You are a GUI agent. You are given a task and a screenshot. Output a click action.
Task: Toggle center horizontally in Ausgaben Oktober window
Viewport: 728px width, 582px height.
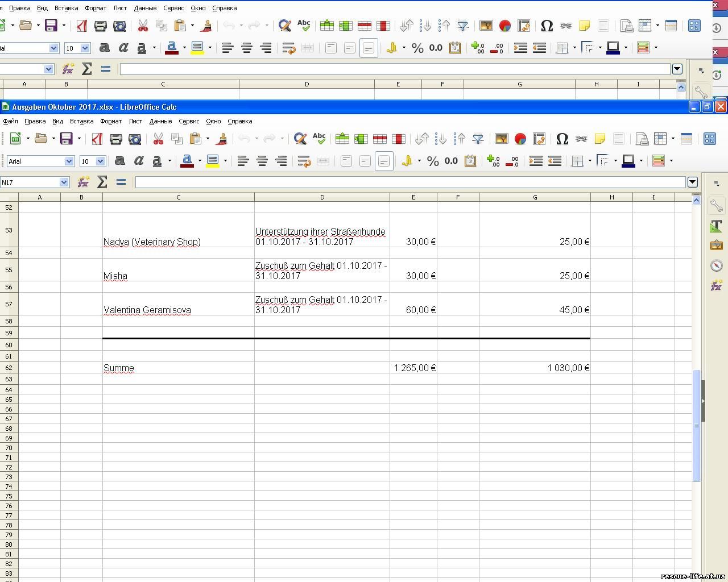click(262, 161)
